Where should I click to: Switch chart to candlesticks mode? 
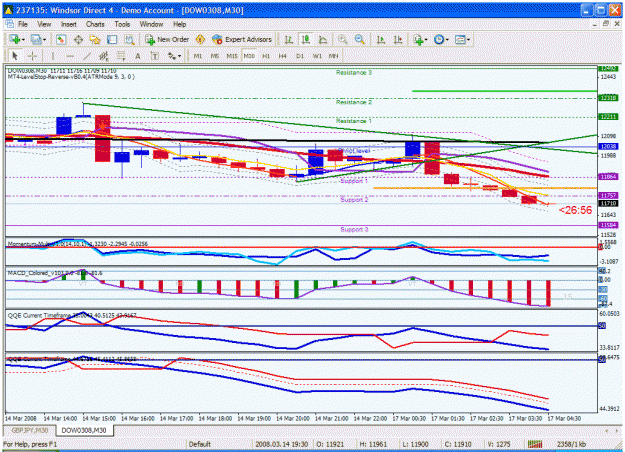click(306, 39)
